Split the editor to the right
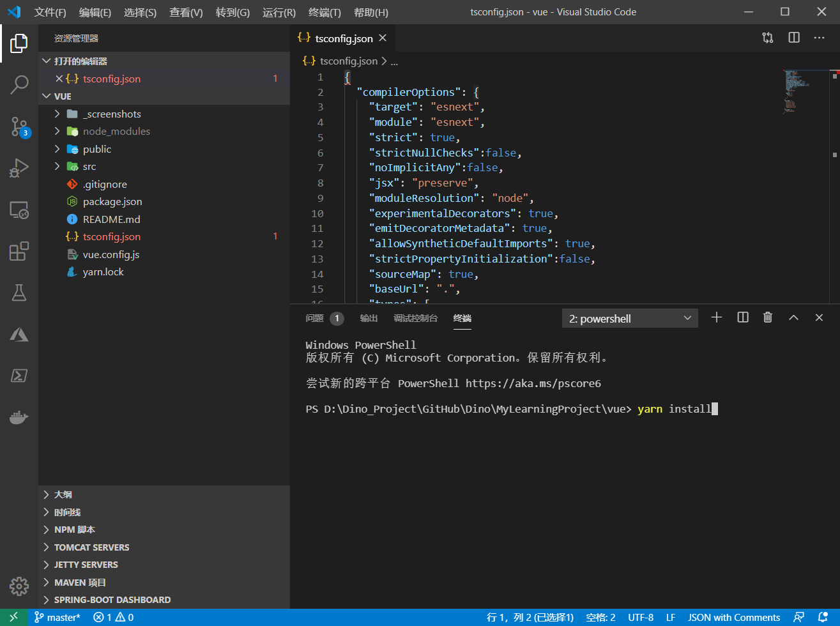 (794, 38)
